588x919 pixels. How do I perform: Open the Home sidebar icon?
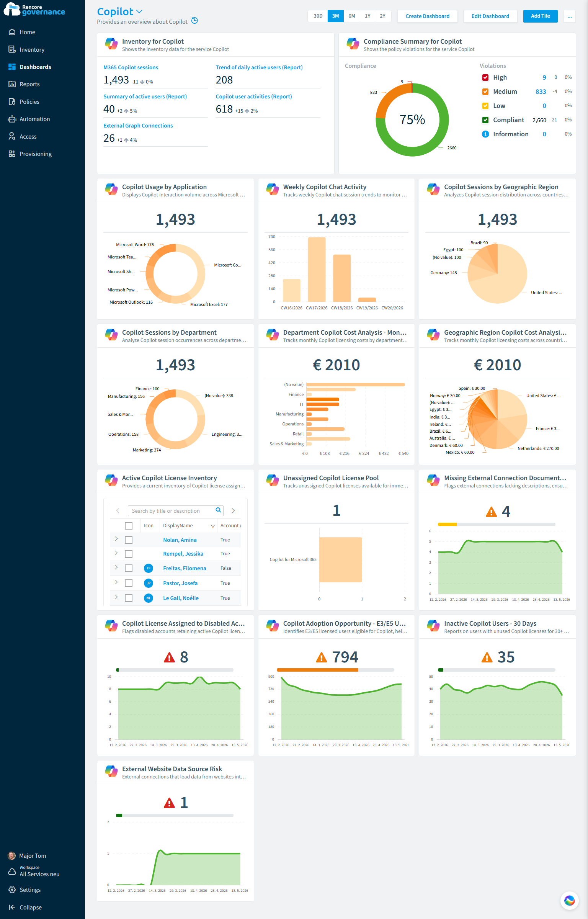coord(12,32)
